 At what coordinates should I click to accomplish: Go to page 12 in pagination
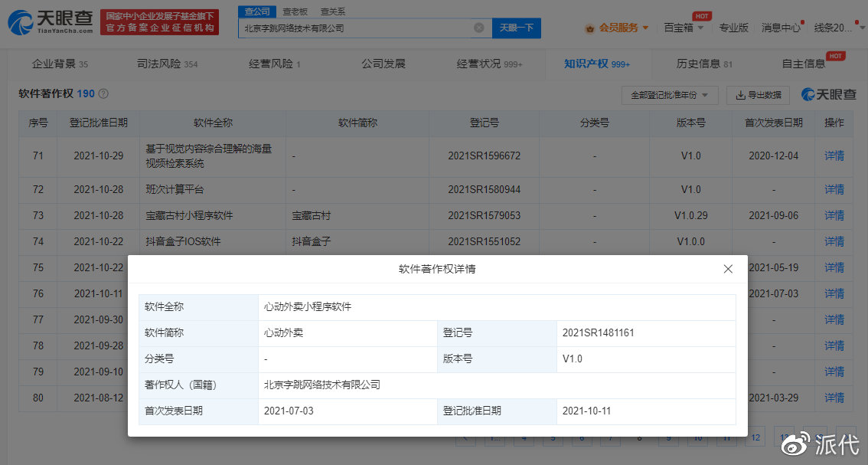(755, 437)
